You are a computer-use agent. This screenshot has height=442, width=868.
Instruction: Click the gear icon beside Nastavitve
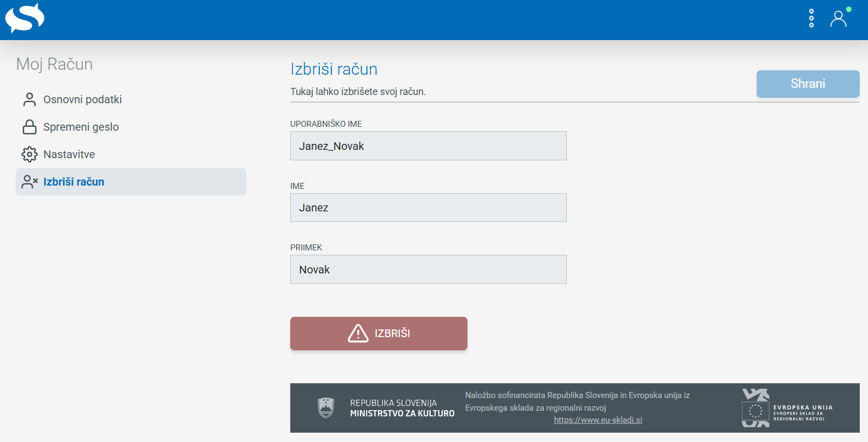click(x=30, y=154)
